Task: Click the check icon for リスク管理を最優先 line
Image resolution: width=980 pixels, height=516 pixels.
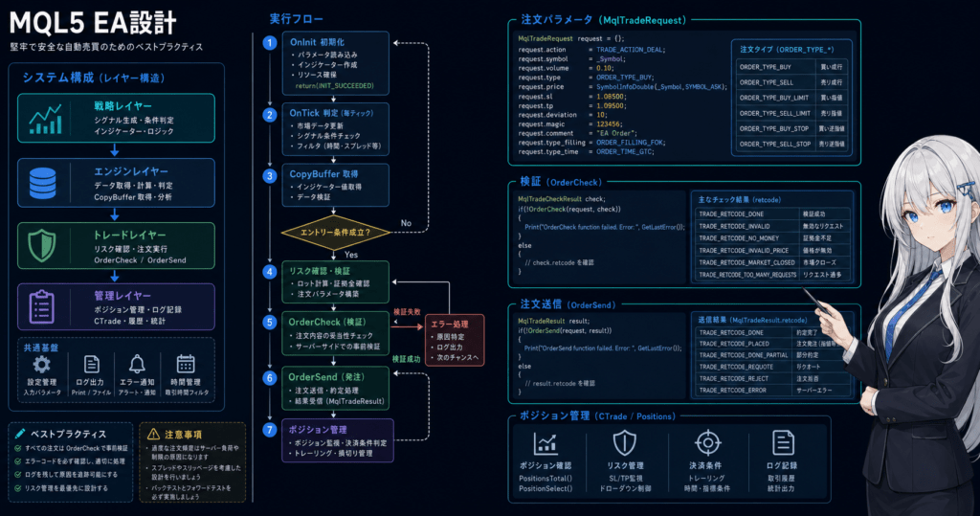Action: click(x=18, y=488)
